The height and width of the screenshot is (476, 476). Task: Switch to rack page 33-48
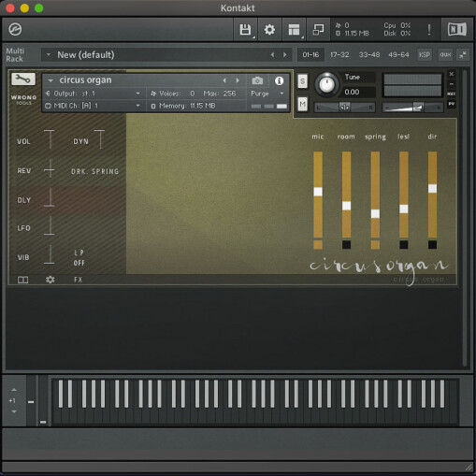coord(369,55)
